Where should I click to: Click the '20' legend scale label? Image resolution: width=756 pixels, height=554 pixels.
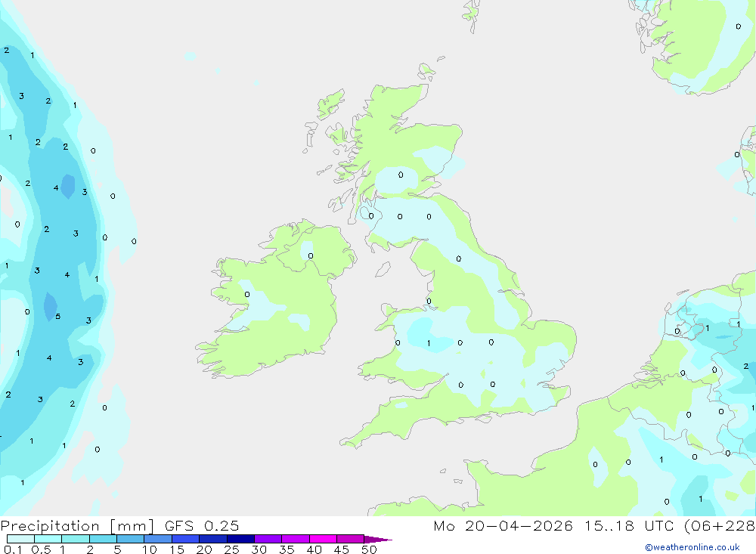coord(204,549)
